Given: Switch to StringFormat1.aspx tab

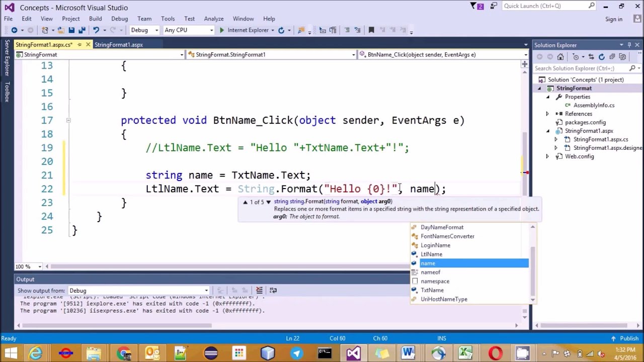Looking at the screenshot, I should coord(119,45).
